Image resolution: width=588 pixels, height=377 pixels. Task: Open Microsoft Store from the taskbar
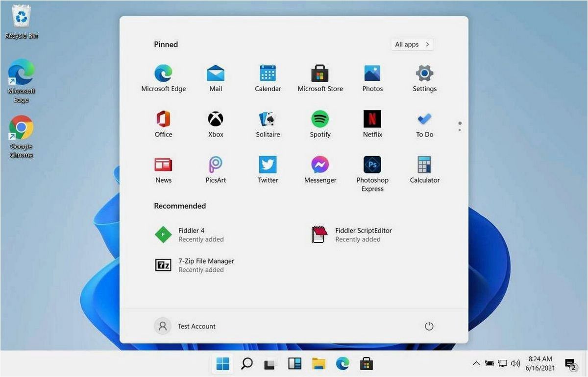367,363
